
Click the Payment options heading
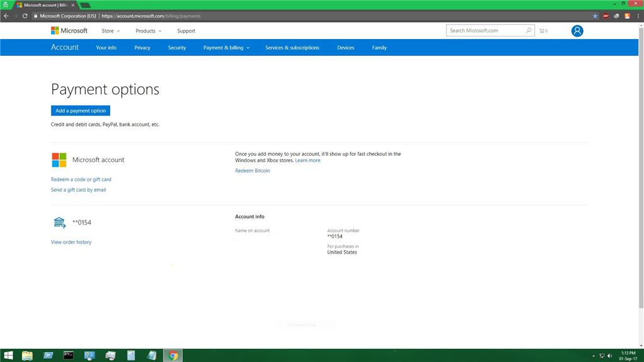click(105, 89)
